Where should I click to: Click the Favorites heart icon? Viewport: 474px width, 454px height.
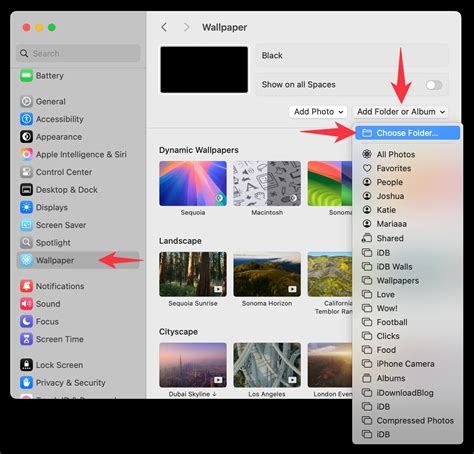[x=367, y=168]
